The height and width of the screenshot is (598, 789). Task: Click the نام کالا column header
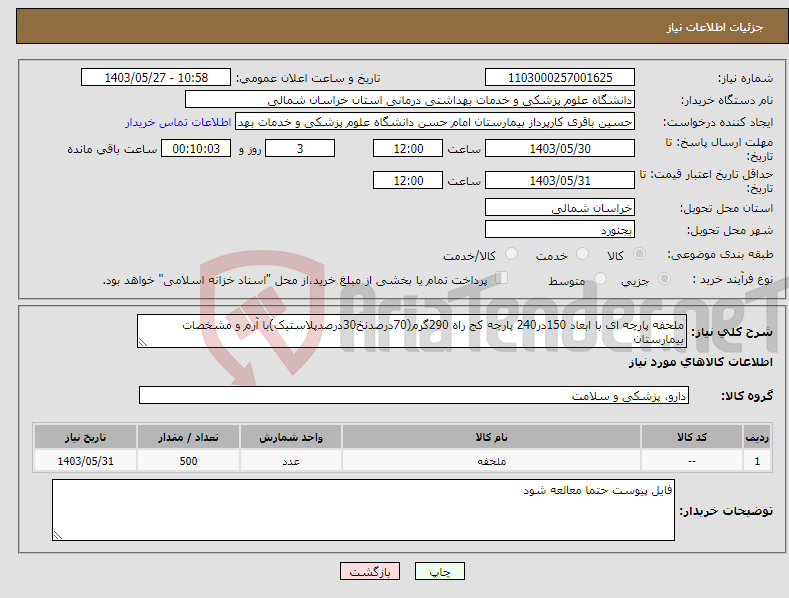[491, 437]
